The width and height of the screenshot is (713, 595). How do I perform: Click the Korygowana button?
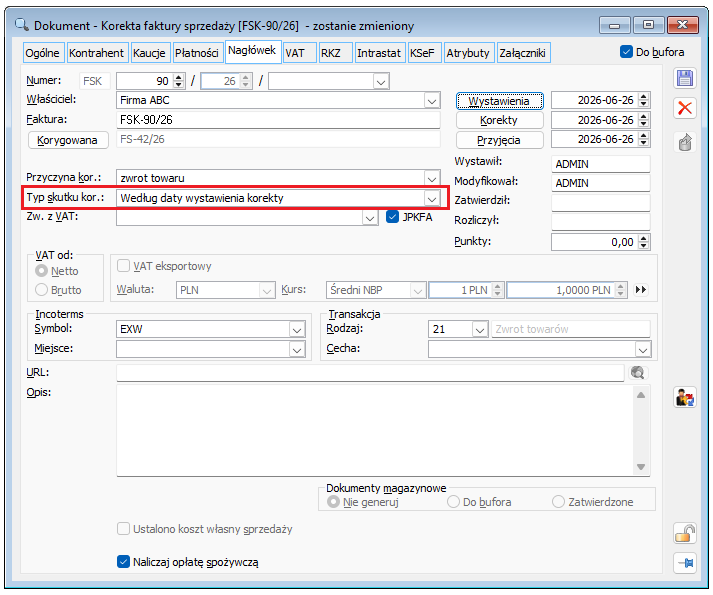68,140
